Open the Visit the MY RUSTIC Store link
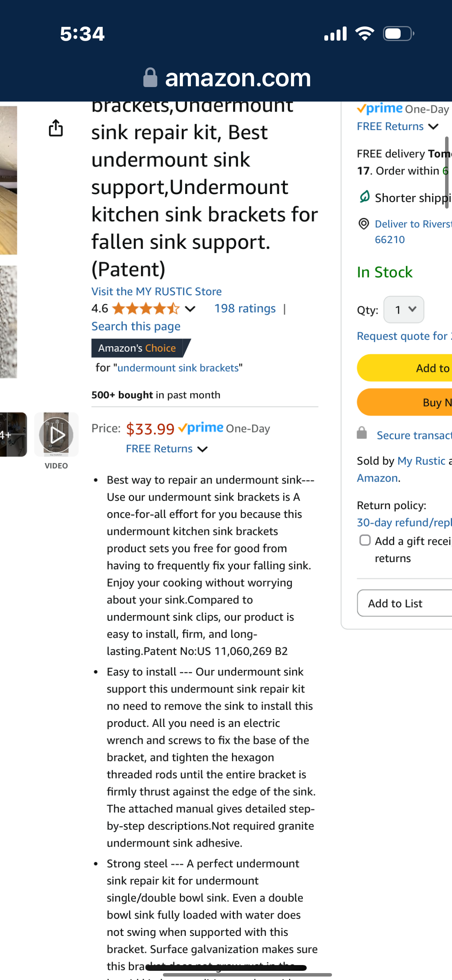This screenshot has height=980, width=452. coord(156,291)
